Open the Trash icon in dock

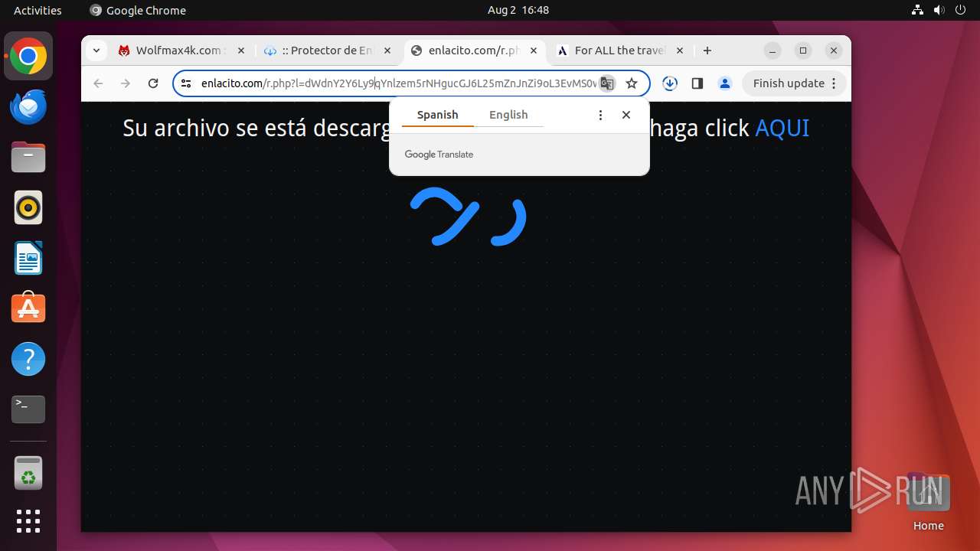(x=28, y=473)
